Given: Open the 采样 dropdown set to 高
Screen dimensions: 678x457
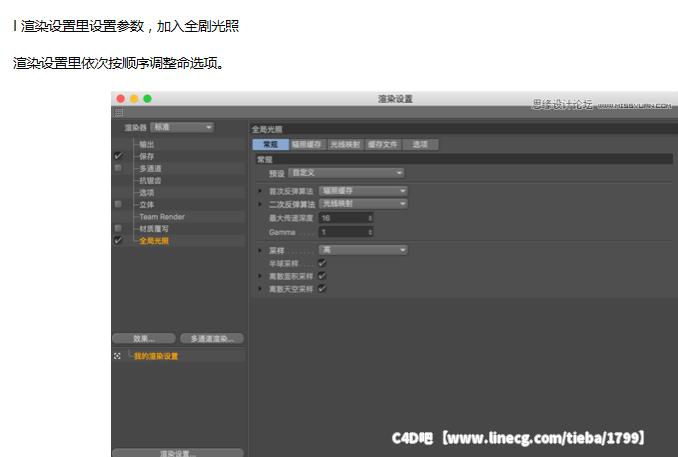Looking at the screenshot, I should click(363, 250).
